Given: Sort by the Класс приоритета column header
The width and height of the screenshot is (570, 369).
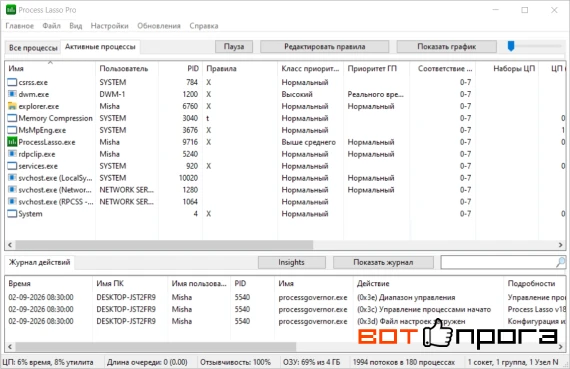Looking at the screenshot, I should (310, 68).
